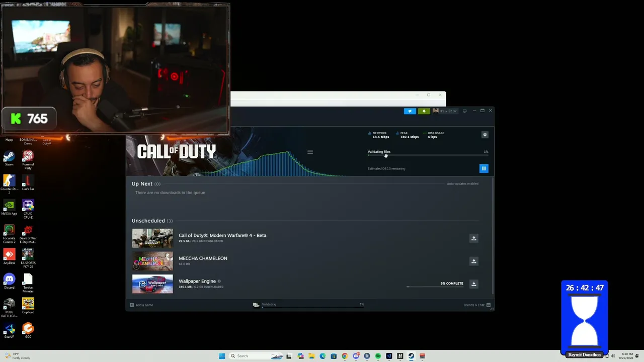This screenshot has height=362, width=644.
Task: Open the Steam desktop shortcut
Action: [x=9, y=158]
